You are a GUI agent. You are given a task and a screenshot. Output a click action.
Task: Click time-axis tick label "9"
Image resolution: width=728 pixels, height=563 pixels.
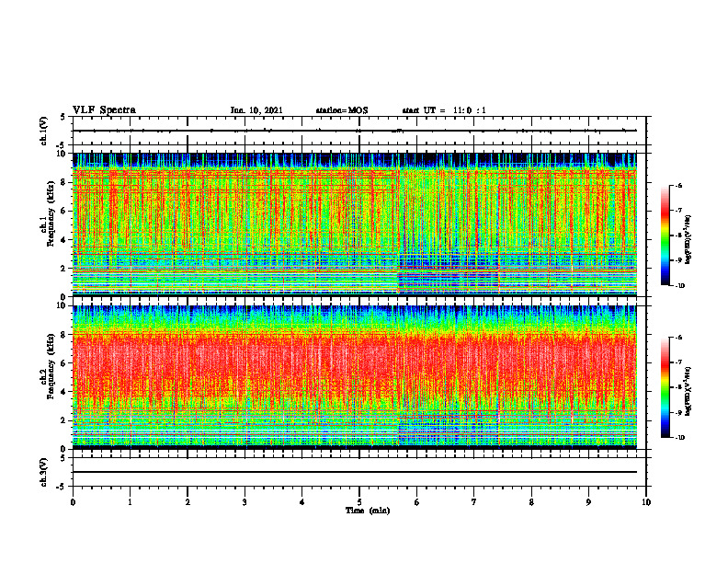click(x=588, y=502)
